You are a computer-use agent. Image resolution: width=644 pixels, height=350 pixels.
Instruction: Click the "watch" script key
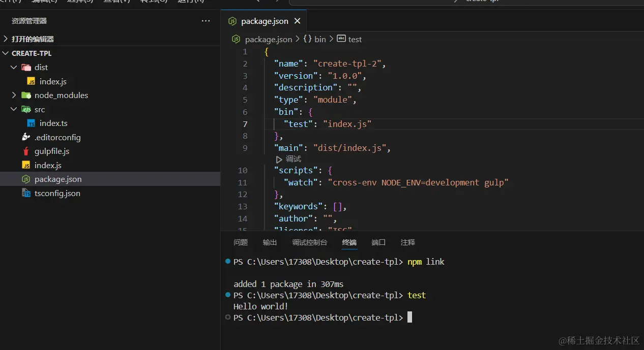coord(301,182)
